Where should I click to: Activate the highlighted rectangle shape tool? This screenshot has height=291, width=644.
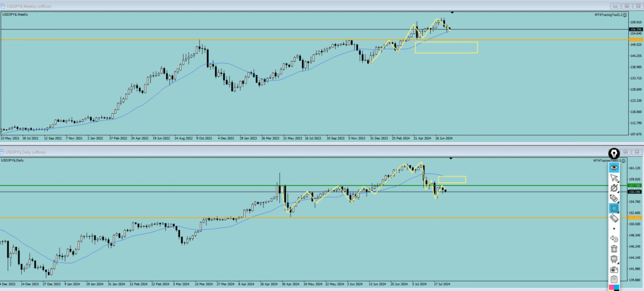coord(614,208)
